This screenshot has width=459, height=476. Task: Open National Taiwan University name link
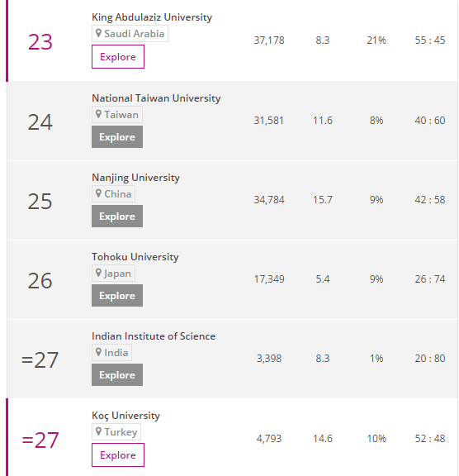click(x=156, y=98)
